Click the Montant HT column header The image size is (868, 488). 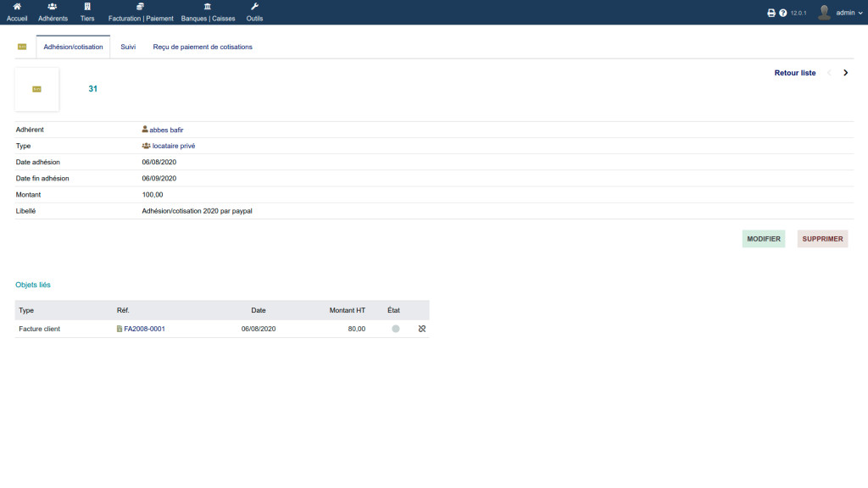347,310
